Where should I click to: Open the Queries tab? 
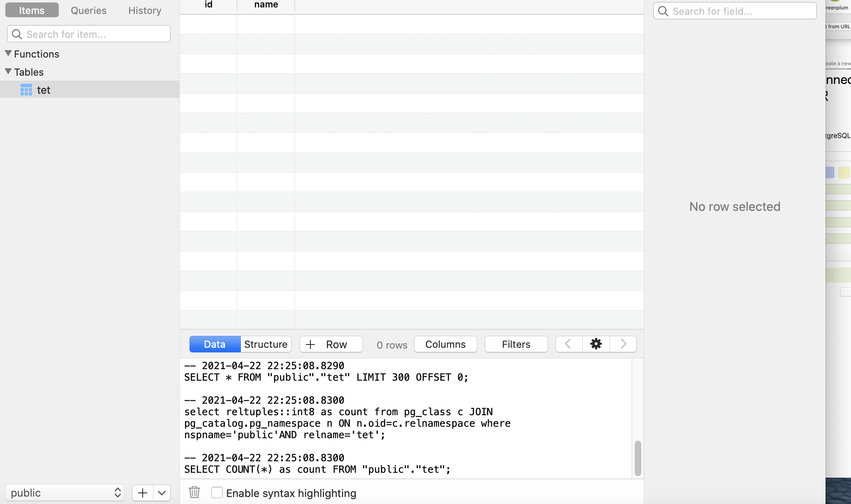coord(88,10)
